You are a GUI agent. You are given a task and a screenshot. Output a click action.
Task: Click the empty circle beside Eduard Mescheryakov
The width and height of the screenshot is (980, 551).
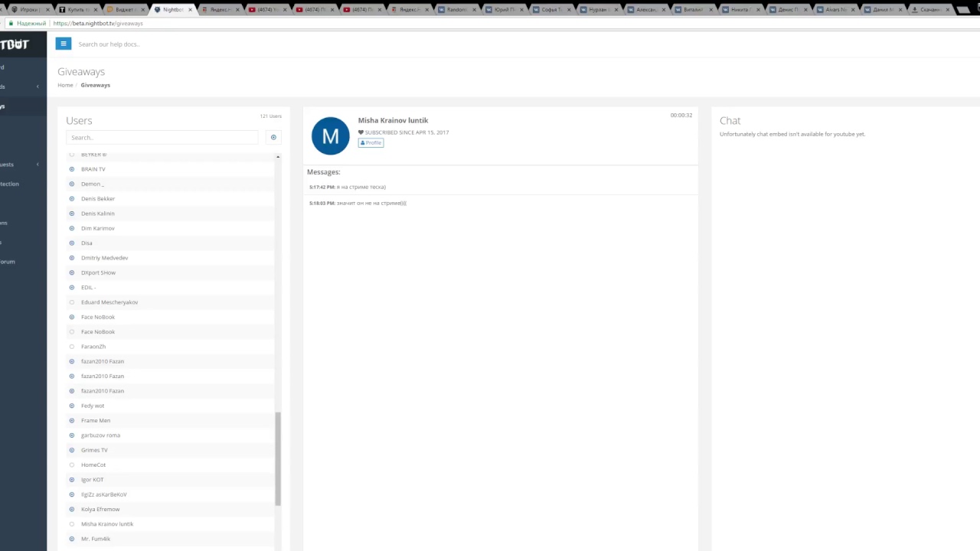(72, 302)
